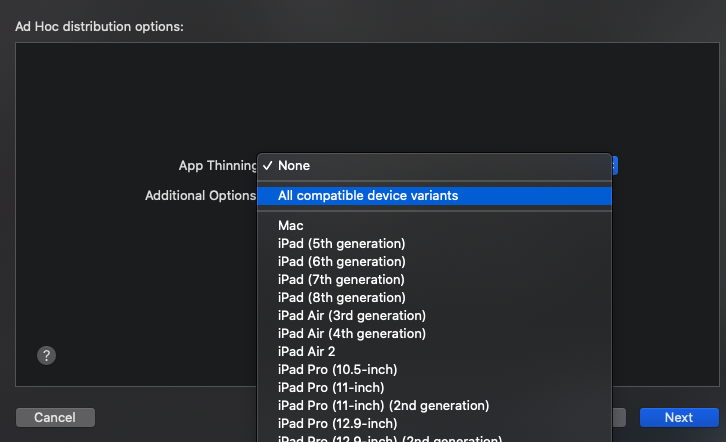Click the Next button
The height and width of the screenshot is (442, 726).
(679, 417)
